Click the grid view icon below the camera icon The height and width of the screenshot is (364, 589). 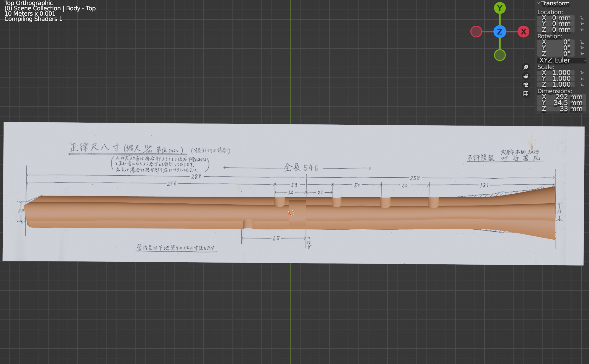pyautogui.click(x=526, y=94)
